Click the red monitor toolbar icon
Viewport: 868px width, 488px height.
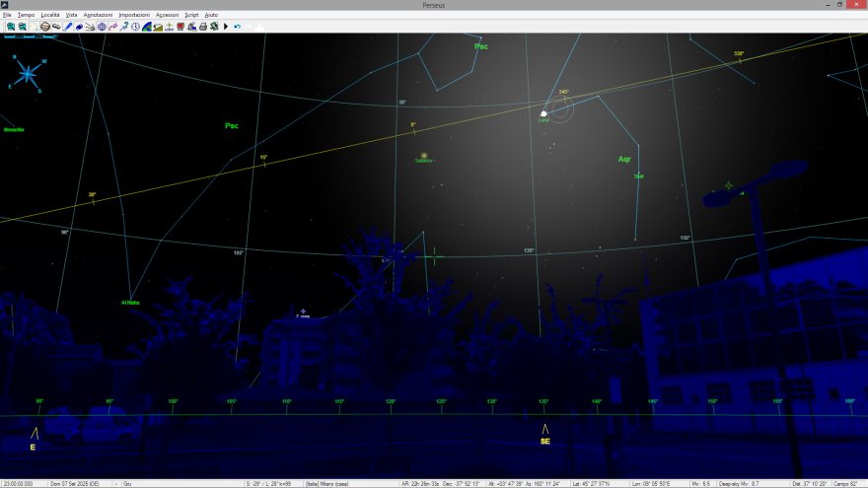click(181, 27)
